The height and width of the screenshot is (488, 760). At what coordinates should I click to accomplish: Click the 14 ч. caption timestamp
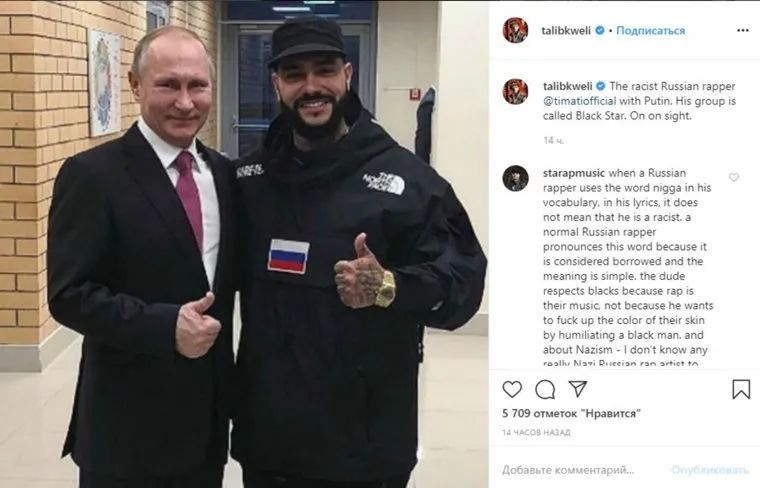coord(553,141)
